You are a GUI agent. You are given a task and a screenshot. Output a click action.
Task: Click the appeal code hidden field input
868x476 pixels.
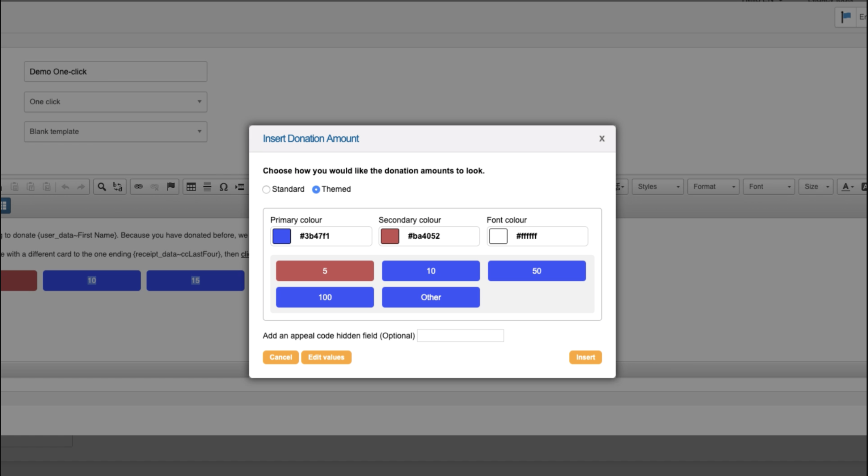(x=460, y=336)
